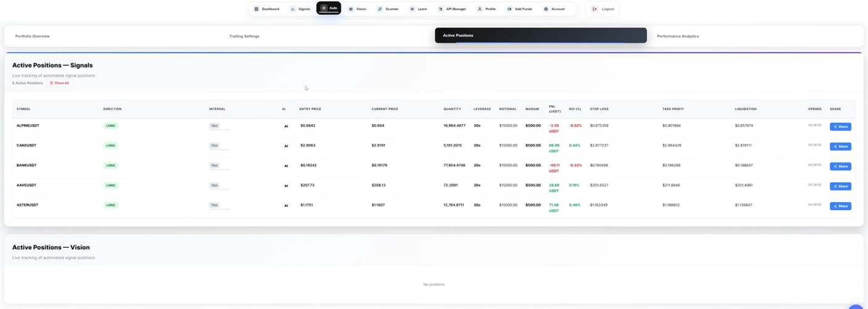Open API Manager icon in navbar

[441, 9]
